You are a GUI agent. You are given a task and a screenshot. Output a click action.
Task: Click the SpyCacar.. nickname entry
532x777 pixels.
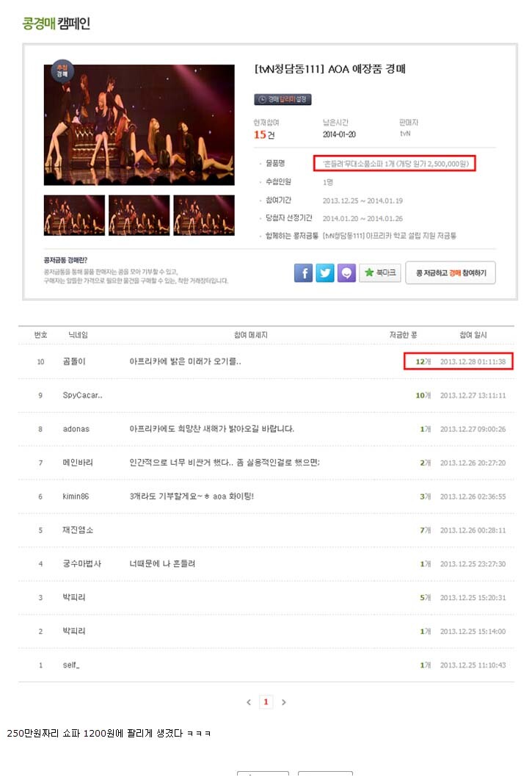coord(82,395)
